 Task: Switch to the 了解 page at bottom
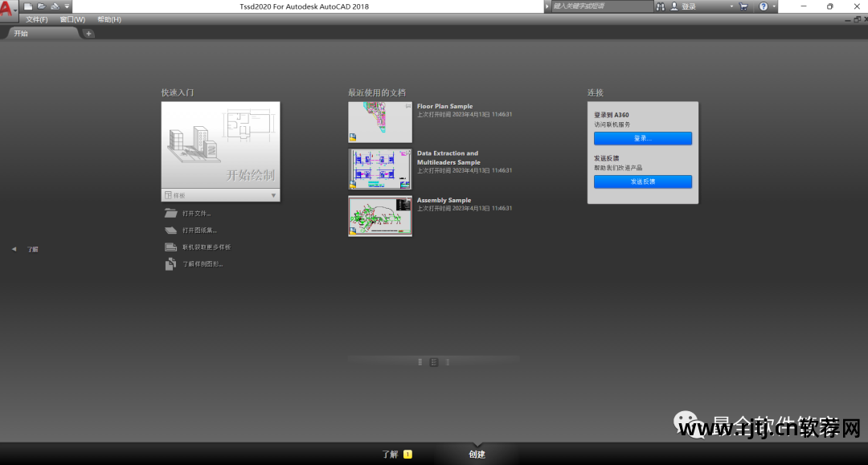tap(391, 455)
